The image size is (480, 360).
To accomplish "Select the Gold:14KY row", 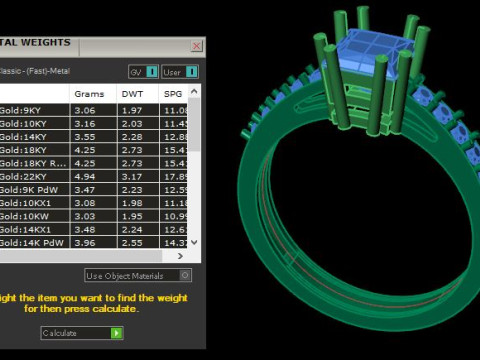I will (x=93, y=137).
